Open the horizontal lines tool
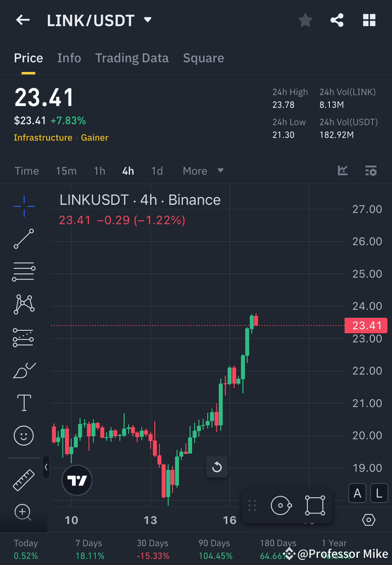 pyautogui.click(x=24, y=272)
